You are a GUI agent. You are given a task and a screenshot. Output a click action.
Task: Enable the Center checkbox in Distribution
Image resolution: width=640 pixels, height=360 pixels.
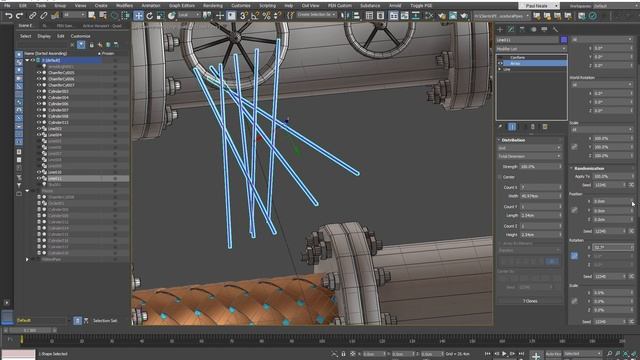(x=500, y=177)
